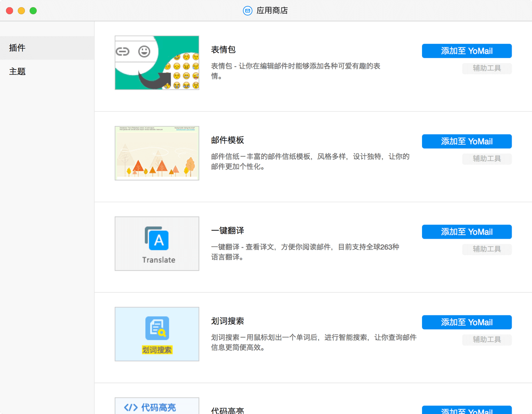
Task: Open the 划词搜索 plugin thumbnail
Action: (157, 334)
